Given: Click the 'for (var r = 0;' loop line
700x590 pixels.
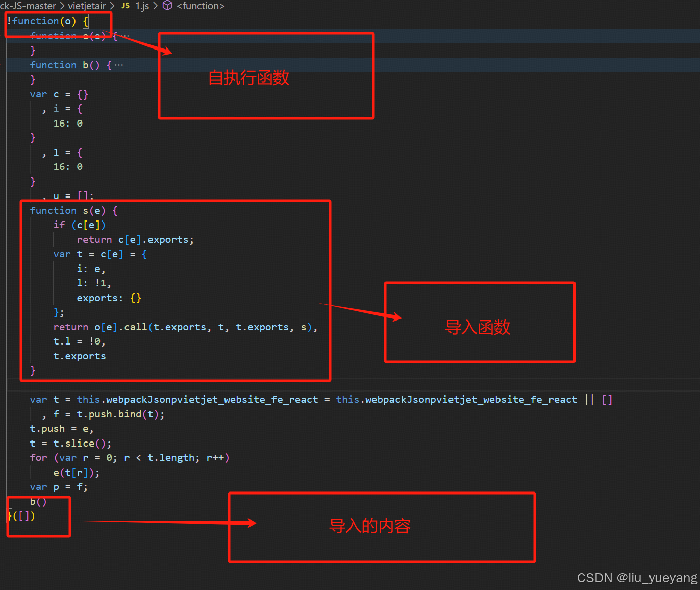Looking at the screenshot, I should coord(130,457).
